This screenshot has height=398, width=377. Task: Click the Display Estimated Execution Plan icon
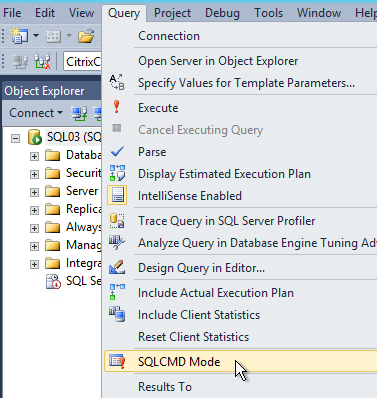pyautogui.click(x=117, y=173)
